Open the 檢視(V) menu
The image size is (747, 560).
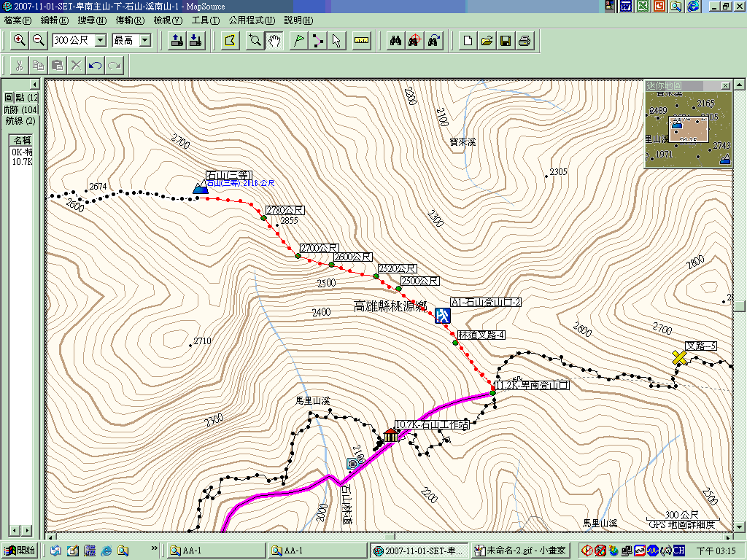point(168,20)
